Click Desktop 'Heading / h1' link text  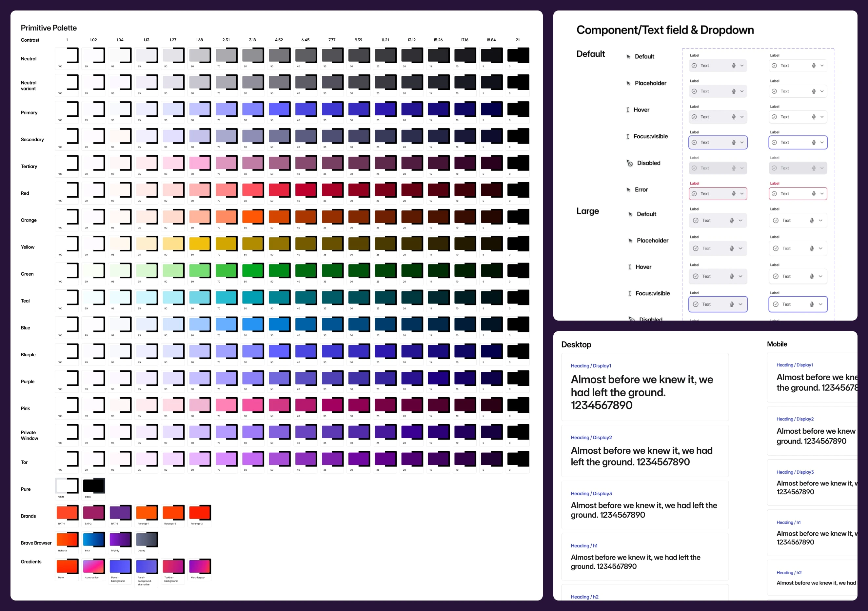point(584,545)
